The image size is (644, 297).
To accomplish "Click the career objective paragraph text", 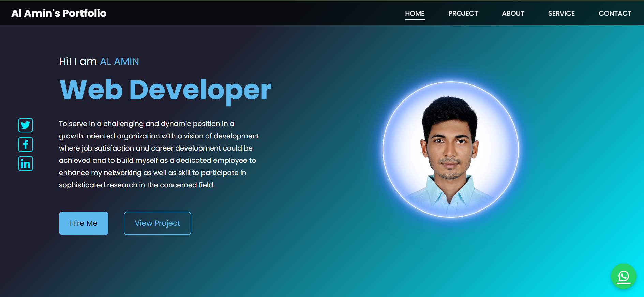I will coord(159,154).
